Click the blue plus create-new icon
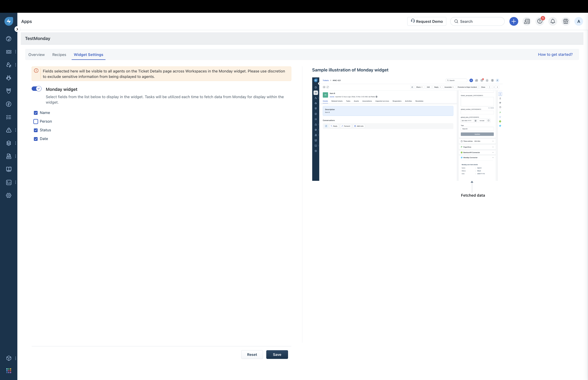The width and height of the screenshot is (588, 380). tap(513, 21)
